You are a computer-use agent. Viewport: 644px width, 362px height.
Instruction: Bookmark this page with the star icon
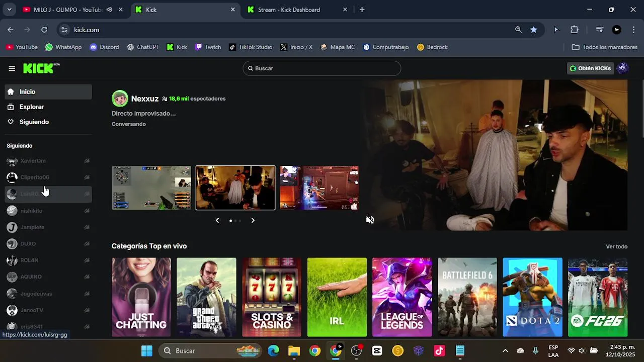point(533,30)
